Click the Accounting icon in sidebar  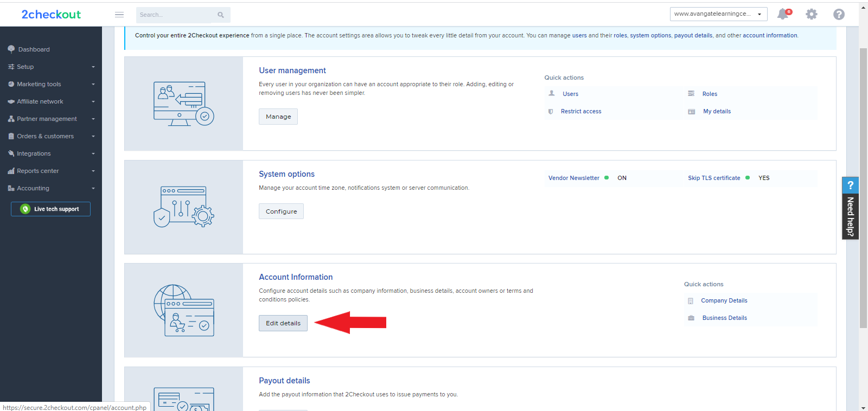(x=11, y=188)
